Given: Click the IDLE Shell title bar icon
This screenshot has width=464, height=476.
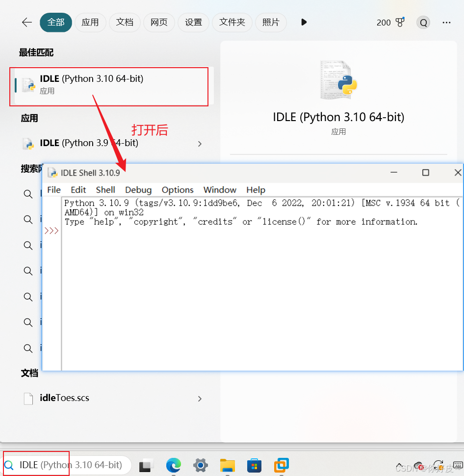Looking at the screenshot, I should [52, 173].
